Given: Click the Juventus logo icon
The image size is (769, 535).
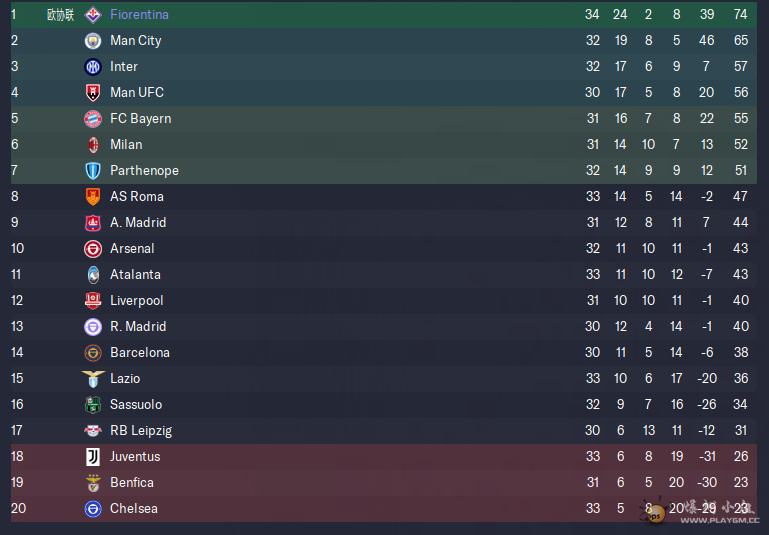Looking at the screenshot, I should click(93, 457).
